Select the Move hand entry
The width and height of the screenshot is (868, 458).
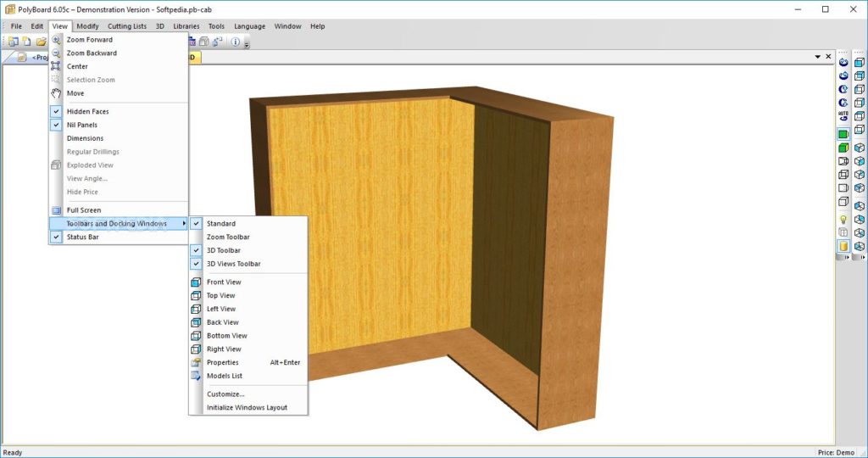click(119, 93)
